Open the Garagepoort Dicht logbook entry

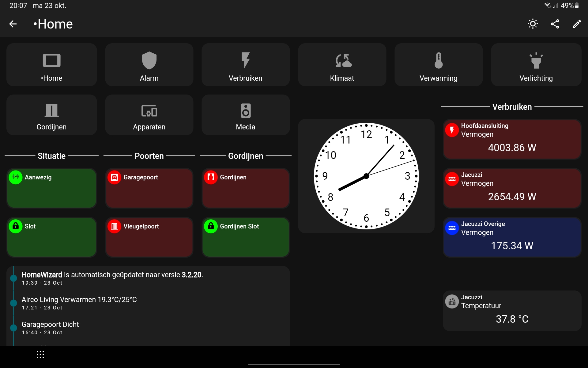148,328
